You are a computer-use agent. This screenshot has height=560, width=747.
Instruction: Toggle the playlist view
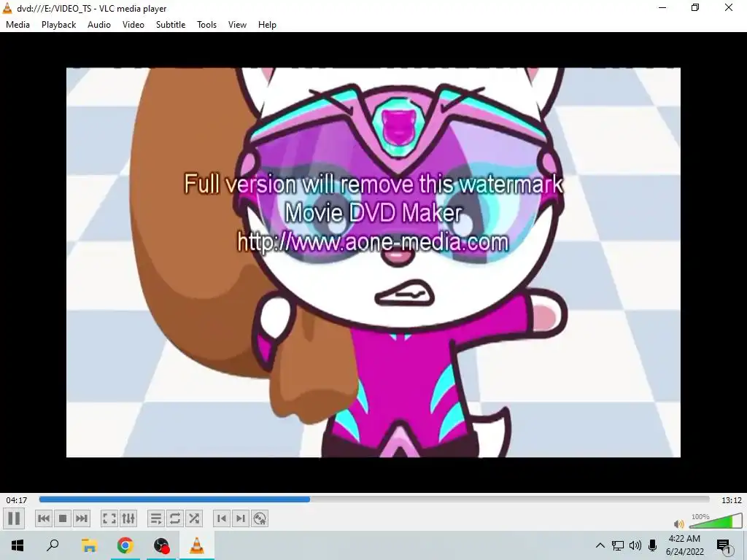(156, 518)
